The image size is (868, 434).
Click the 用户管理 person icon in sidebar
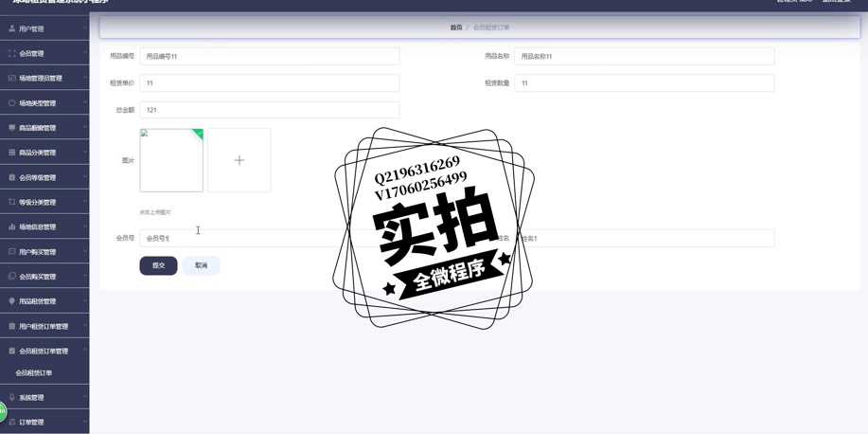click(12, 29)
